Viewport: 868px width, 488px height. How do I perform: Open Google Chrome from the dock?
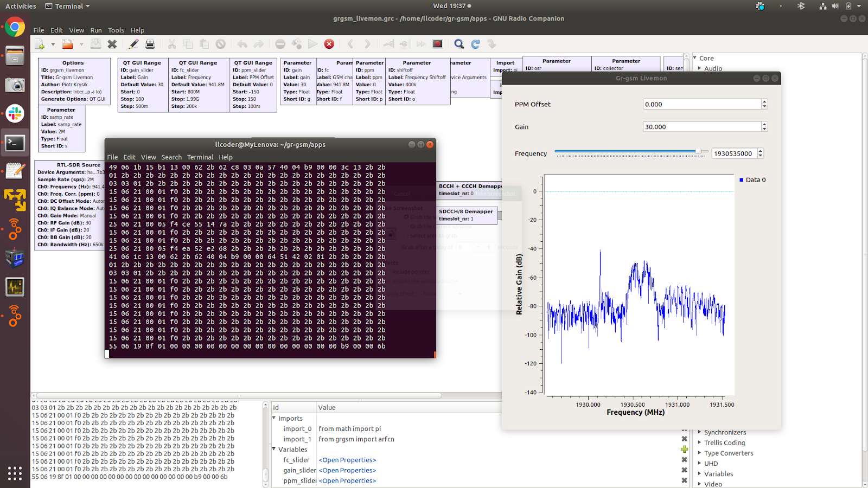15,27
